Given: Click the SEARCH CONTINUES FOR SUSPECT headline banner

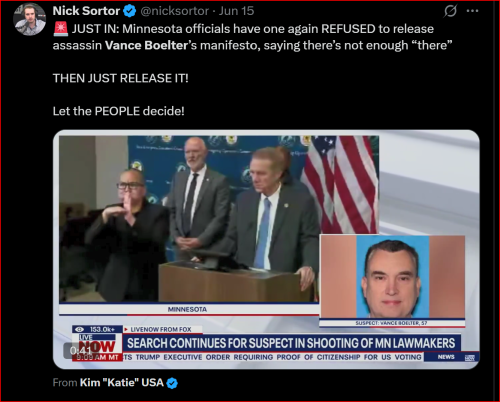Looking at the screenshot, I should click(x=291, y=343).
